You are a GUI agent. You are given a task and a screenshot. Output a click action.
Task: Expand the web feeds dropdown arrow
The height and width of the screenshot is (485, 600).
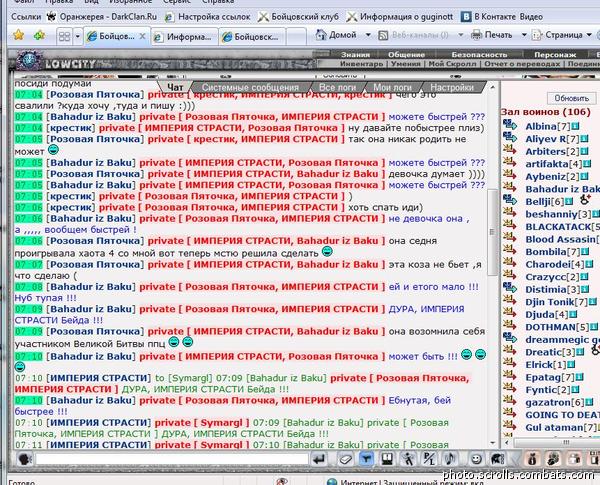461,35
